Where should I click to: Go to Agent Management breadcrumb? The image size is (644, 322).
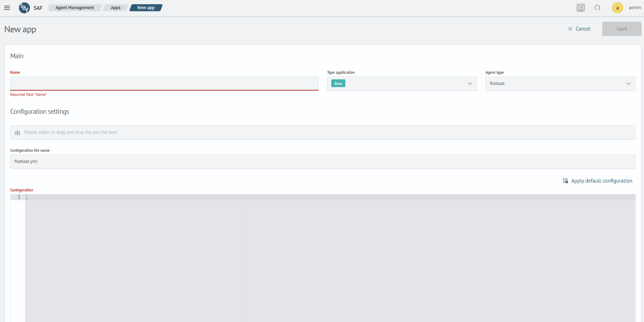click(74, 8)
